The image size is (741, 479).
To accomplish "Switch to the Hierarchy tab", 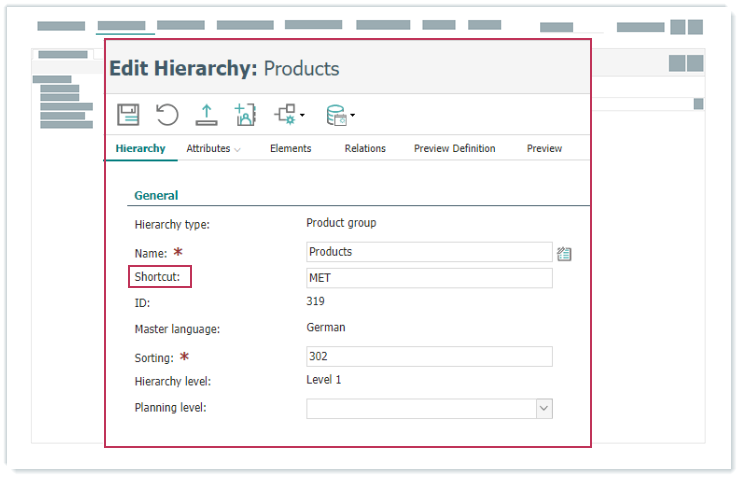I will (140, 148).
